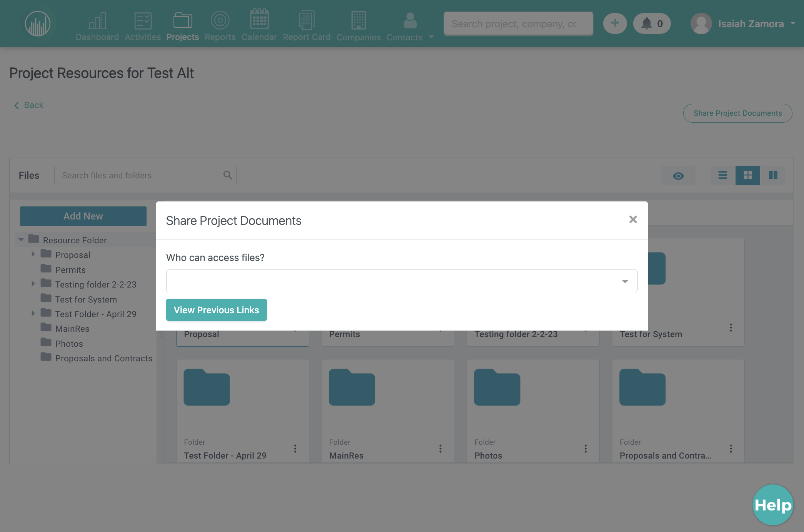Open the Contacts person icon
Viewport: 804px width, 532px height.
pyautogui.click(x=410, y=20)
